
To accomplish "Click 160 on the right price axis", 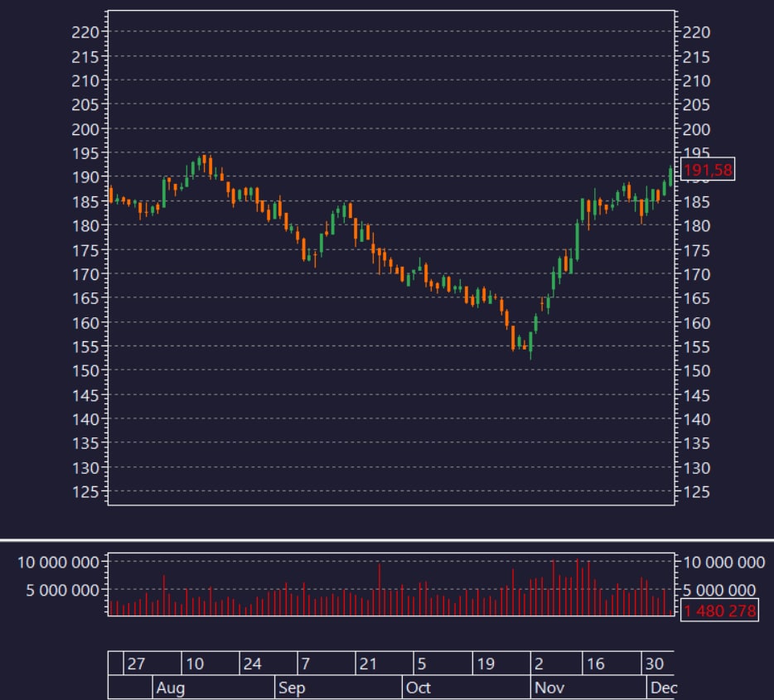I will pos(696,323).
